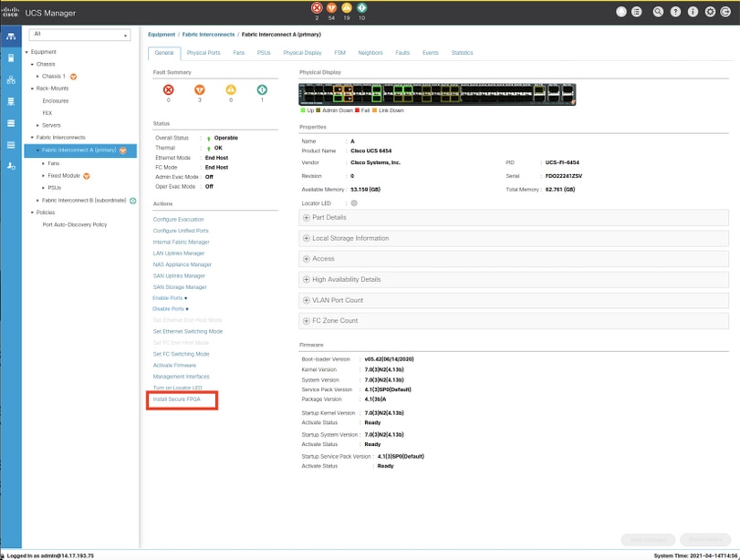Click the search icon in top bar
Image resolution: width=740 pixels, height=560 pixels.
(658, 12)
